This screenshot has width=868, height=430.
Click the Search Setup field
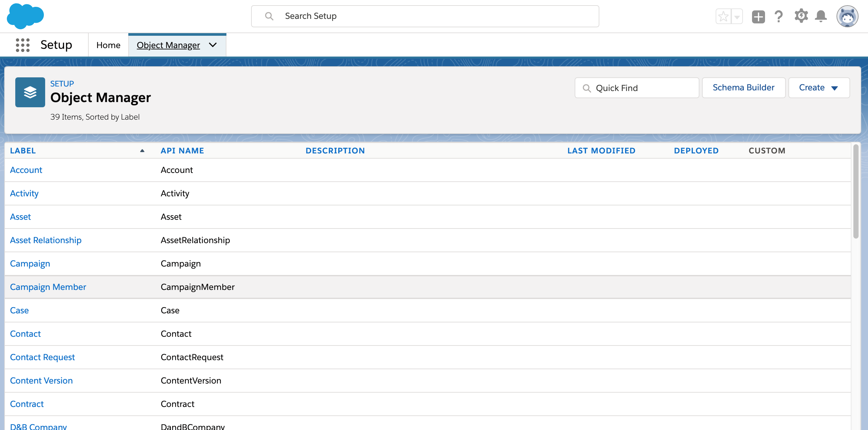pyautogui.click(x=425, y=16)
